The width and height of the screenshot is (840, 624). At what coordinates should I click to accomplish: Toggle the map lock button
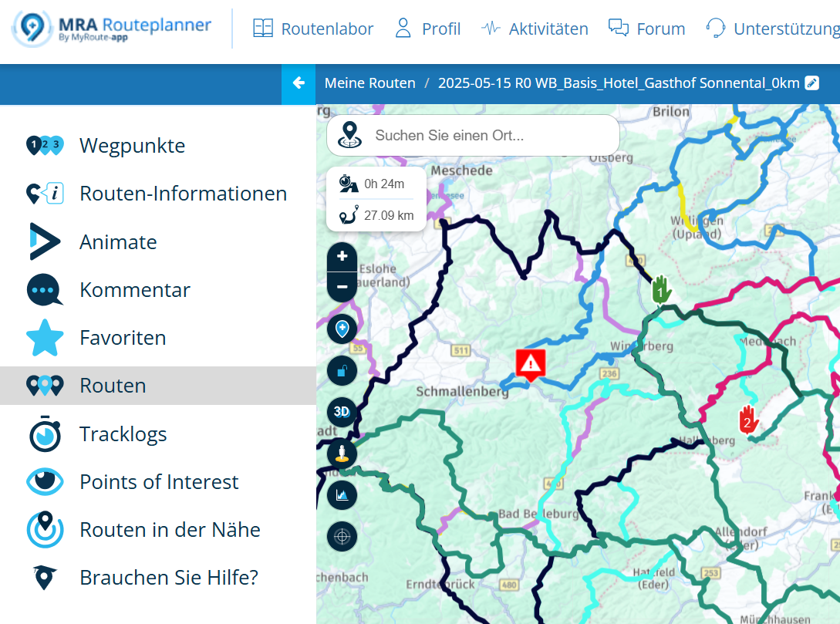coord(342,371)
